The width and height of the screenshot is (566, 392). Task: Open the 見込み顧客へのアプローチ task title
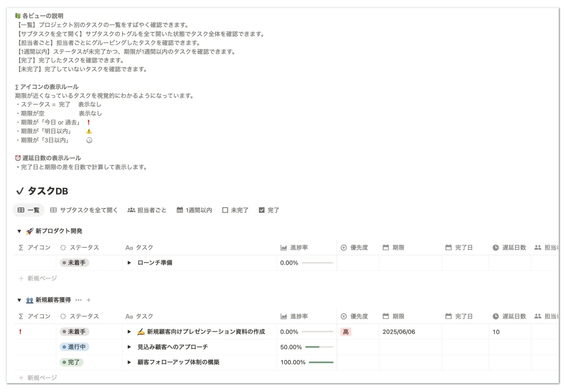172,347
